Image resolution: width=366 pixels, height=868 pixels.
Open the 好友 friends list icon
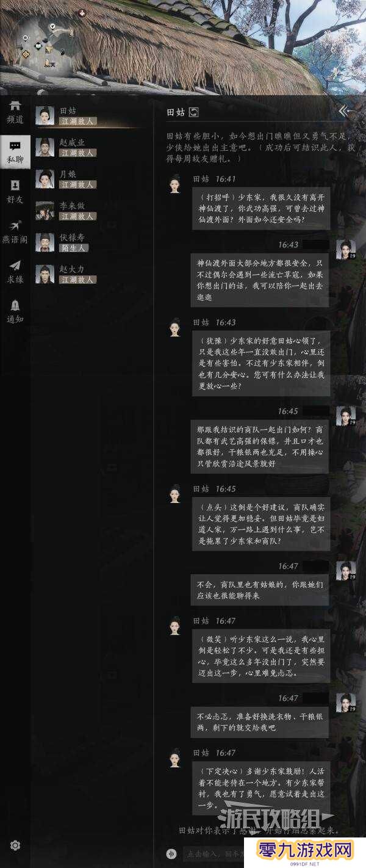[15, 191]
